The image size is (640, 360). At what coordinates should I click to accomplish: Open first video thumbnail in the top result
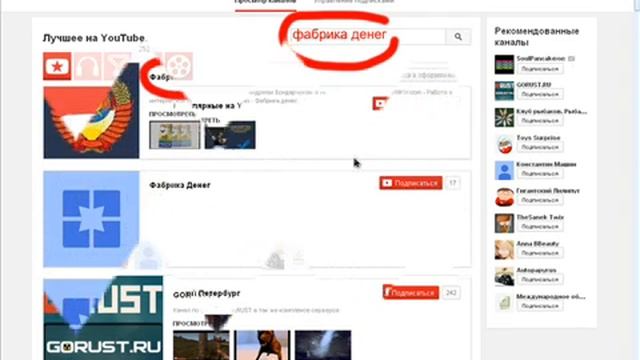[175, 135]
